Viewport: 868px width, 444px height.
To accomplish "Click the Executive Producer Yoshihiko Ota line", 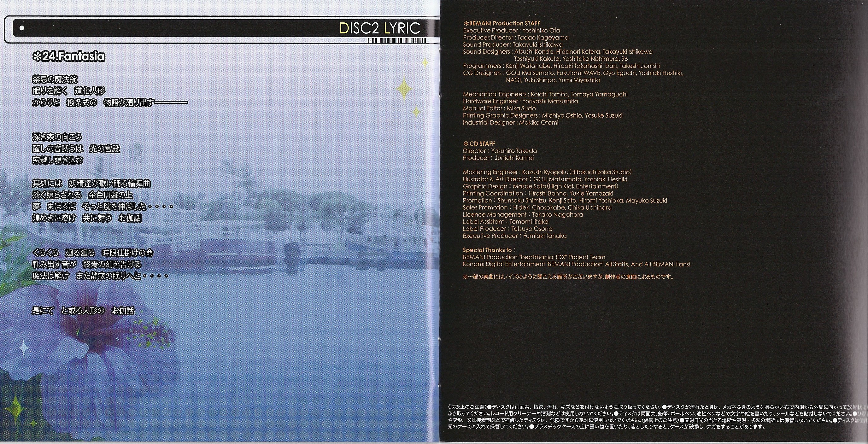I will tap(511, 30).
